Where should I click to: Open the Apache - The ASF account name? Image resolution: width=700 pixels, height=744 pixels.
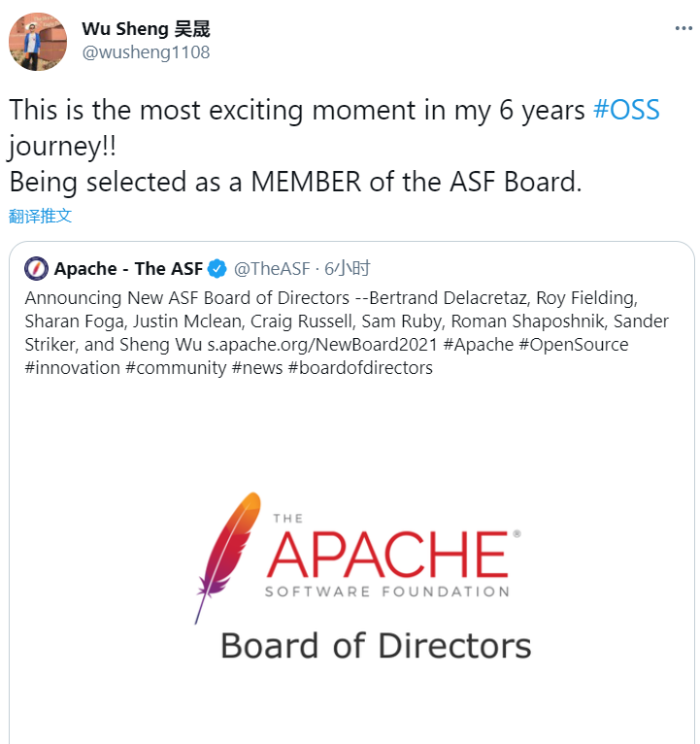[128, 269]
